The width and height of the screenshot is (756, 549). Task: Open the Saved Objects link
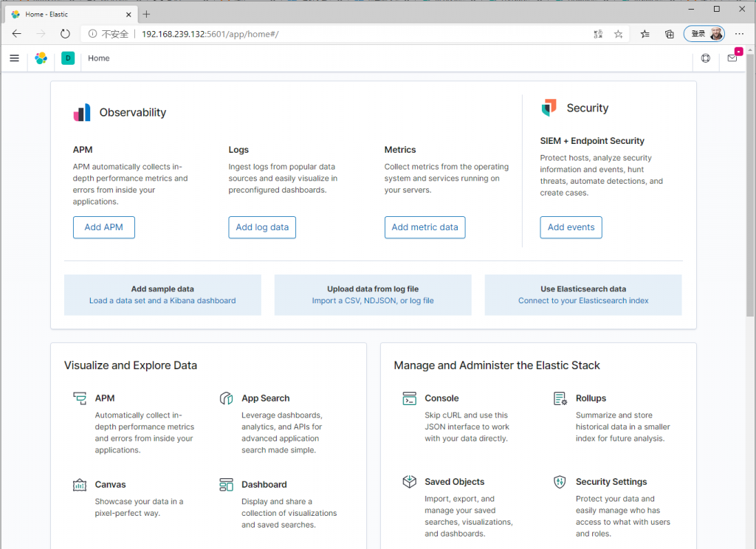[x=455, y=482]
